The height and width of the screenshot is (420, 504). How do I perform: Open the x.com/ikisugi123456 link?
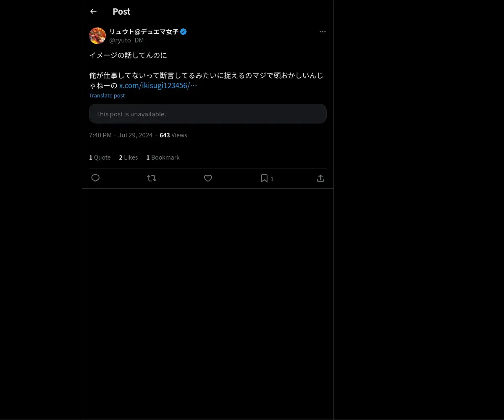158,85
